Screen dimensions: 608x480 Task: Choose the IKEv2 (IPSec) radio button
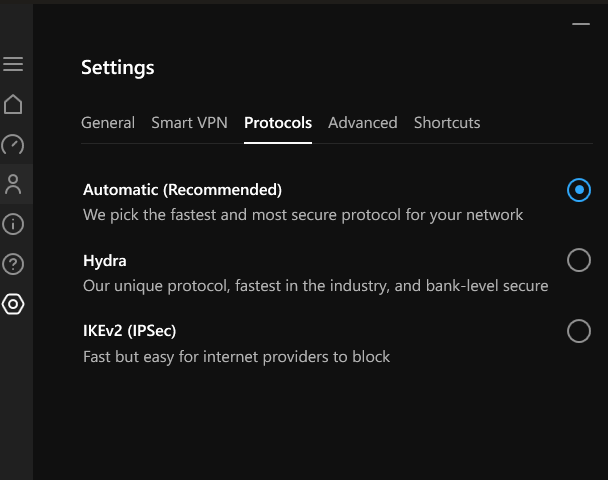tap(578, 331)
